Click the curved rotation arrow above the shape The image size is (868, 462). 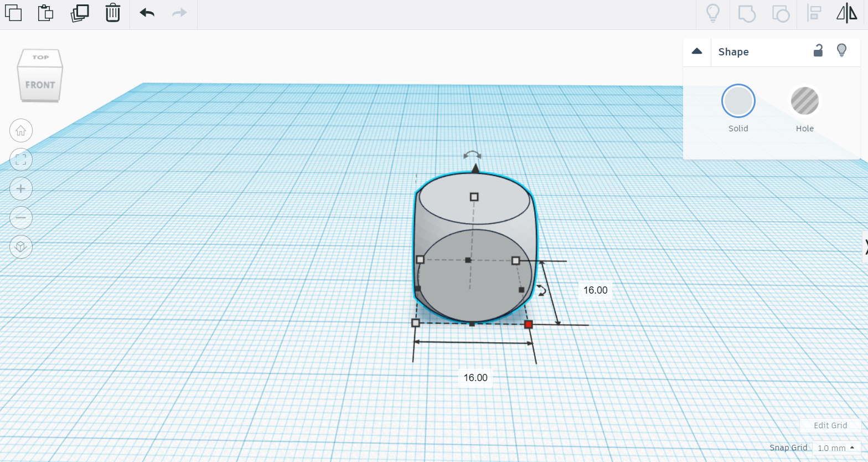point(472,155)
